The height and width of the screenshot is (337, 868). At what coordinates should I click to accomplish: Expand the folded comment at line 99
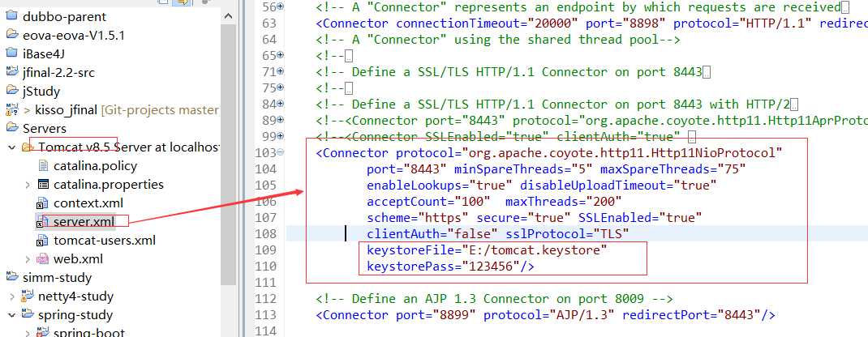[280, 136]
